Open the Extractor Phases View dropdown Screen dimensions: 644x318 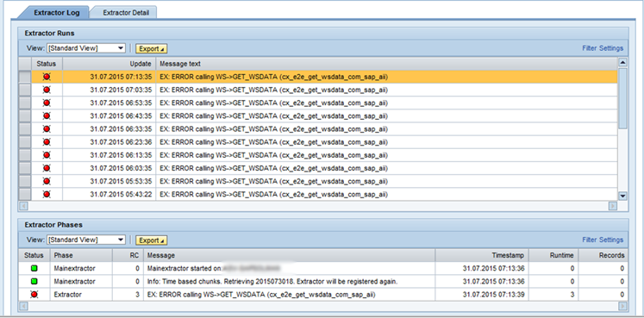pyautogui.click(x=86, y=240)
